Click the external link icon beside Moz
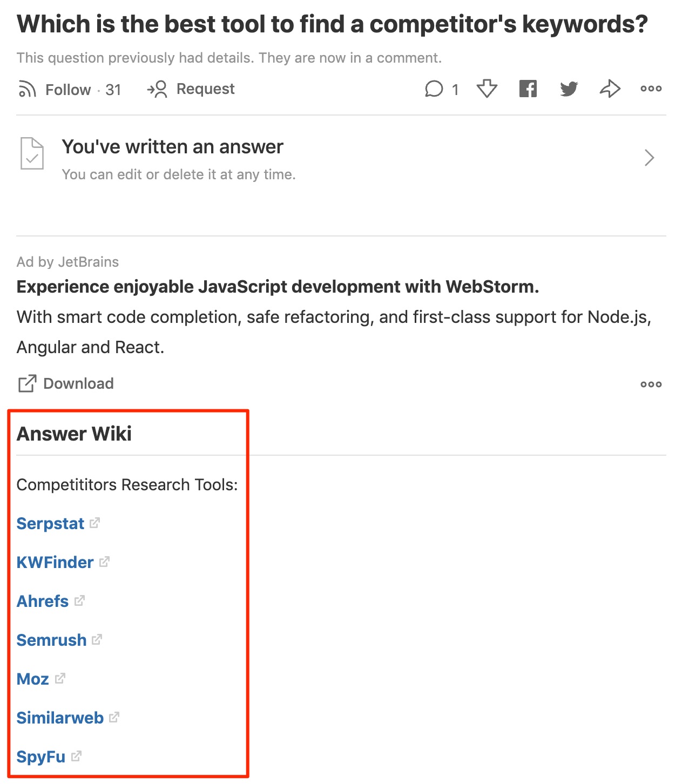 (x=60, y=678)
